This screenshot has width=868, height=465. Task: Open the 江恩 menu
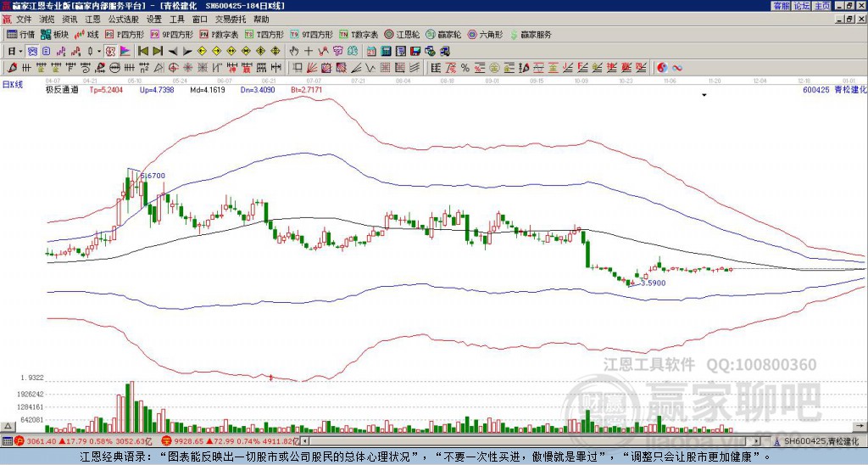click(x=92, y=20)
